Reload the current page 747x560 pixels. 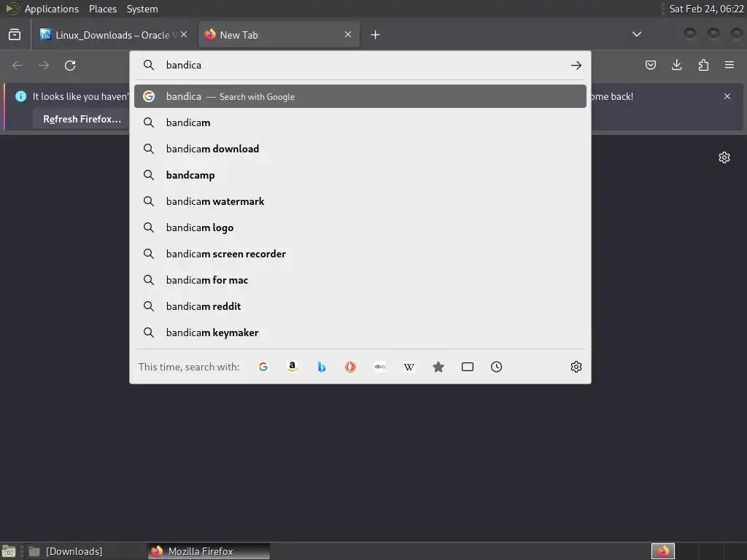pyautogui.click(x=70, y=65)
